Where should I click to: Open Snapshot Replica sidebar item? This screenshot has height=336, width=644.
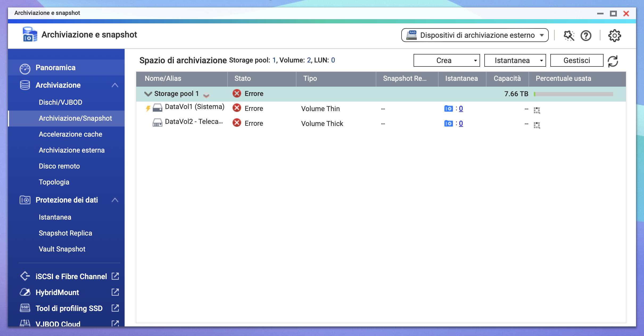click(65, 233)
